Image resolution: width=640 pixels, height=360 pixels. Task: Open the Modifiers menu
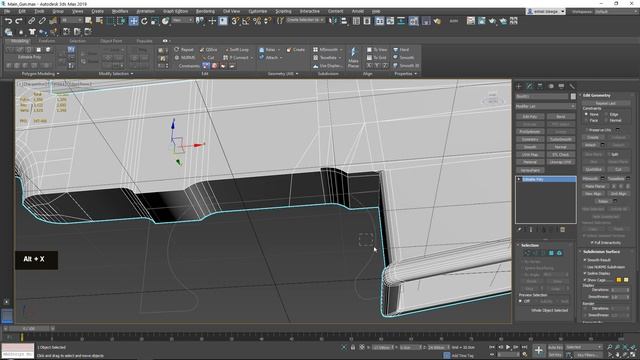[x=120, y=11]
